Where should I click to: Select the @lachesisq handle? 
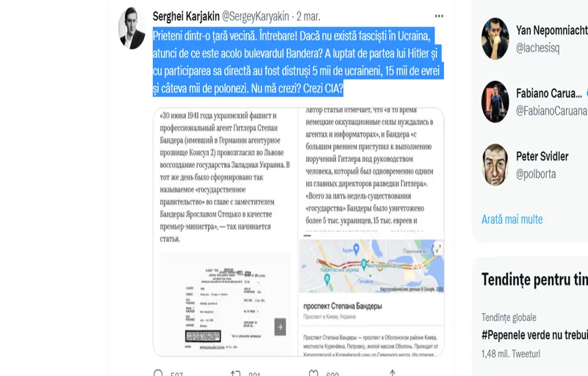point(537,48)
